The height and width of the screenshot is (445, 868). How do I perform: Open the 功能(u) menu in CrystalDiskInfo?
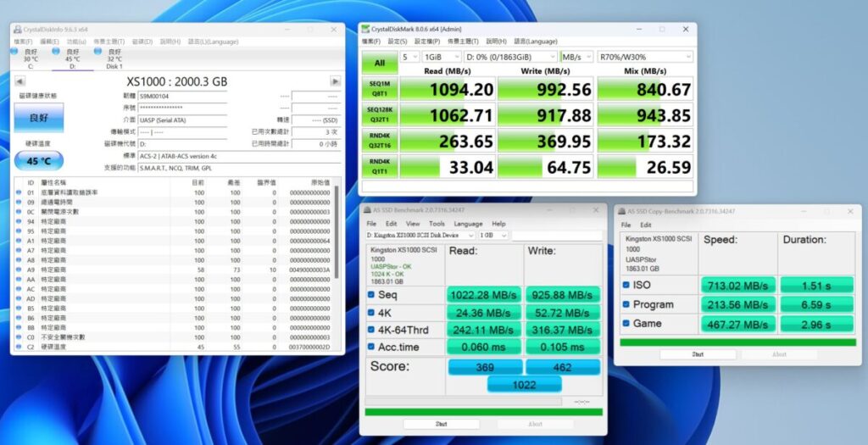click(76, 42)
